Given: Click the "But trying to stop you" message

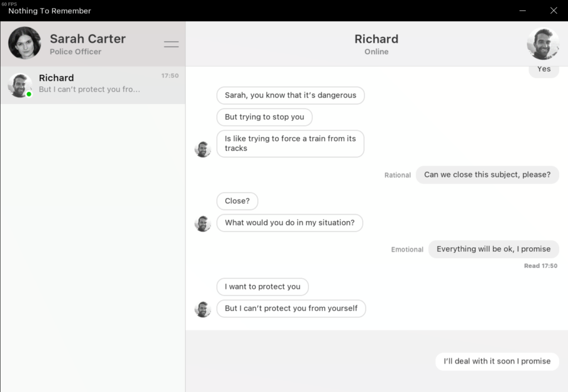Looking at the screenshot, I should tap(265, 117).
